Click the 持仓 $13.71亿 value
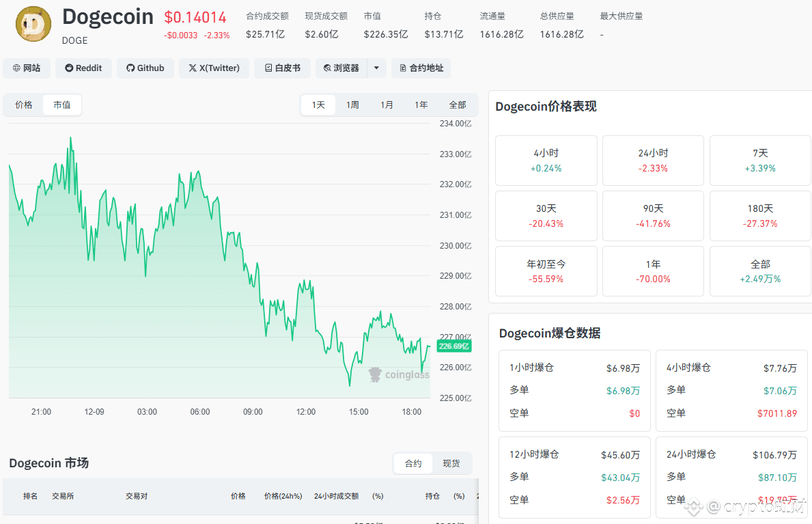The image size is (812, 524). coord(444,34)
